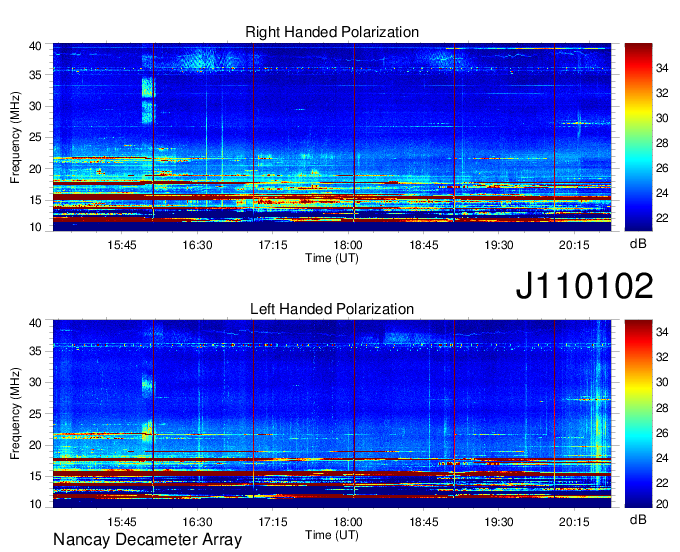
Task: Click the 20:15 tick under bottom plot
Action: 574,522
